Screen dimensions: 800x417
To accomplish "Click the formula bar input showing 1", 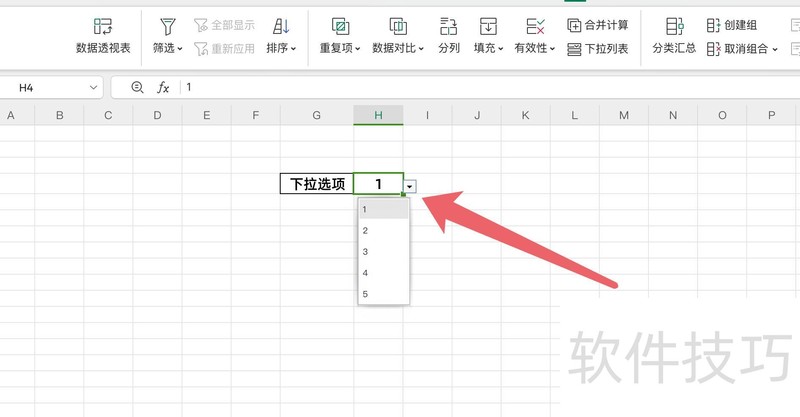I will [490, 87].
